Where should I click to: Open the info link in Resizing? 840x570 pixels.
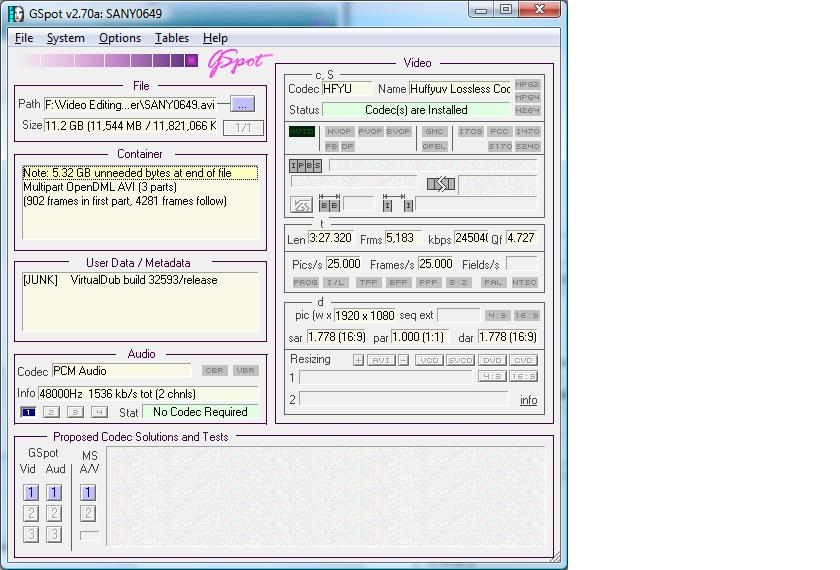point(528,400)
